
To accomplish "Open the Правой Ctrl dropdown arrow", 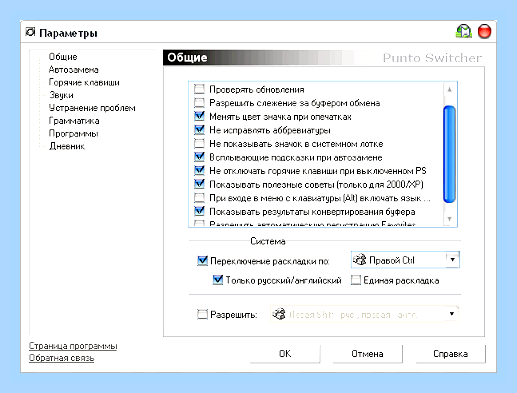I will [x=452, y=260].
